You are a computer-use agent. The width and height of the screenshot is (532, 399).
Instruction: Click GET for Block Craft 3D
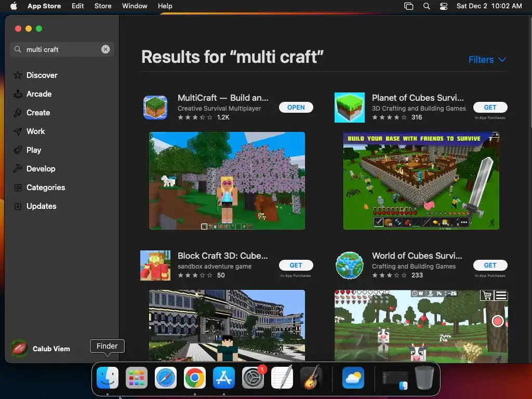(x=296, y=265)
